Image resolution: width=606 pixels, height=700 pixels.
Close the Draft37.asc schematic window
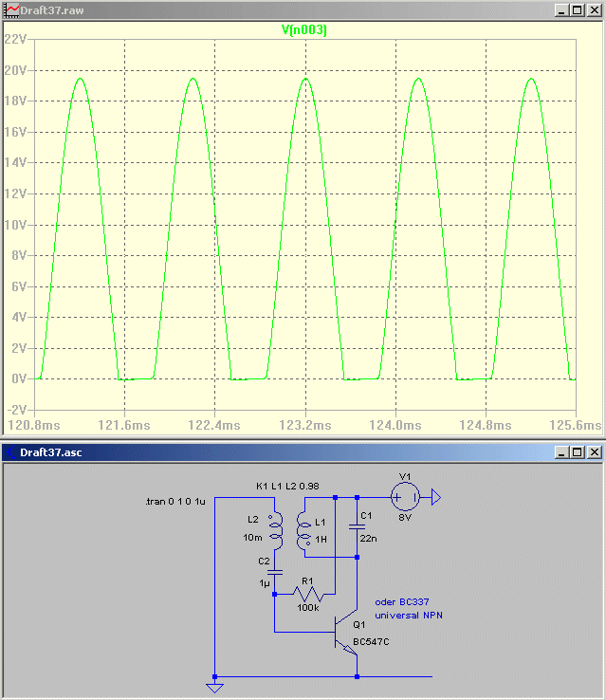coord(594,452)
